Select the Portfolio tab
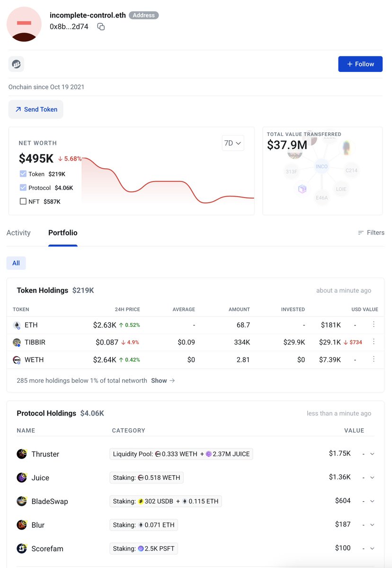This screenshot has width=392, height=568. point(63,233)
